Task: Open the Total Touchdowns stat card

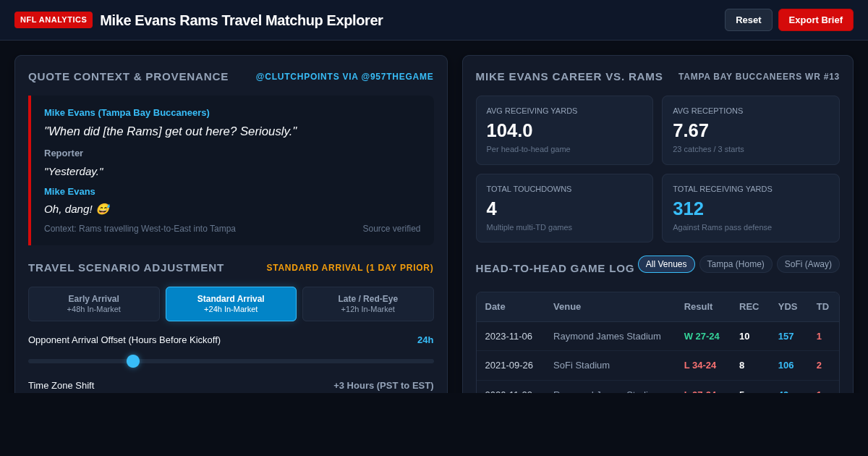Action: 564,208
